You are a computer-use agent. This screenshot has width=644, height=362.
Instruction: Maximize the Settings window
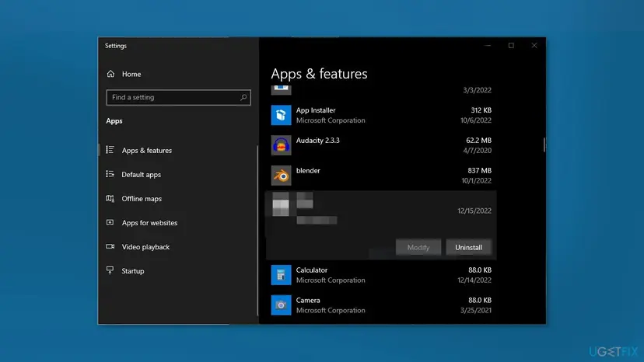(x=511, y=46)
